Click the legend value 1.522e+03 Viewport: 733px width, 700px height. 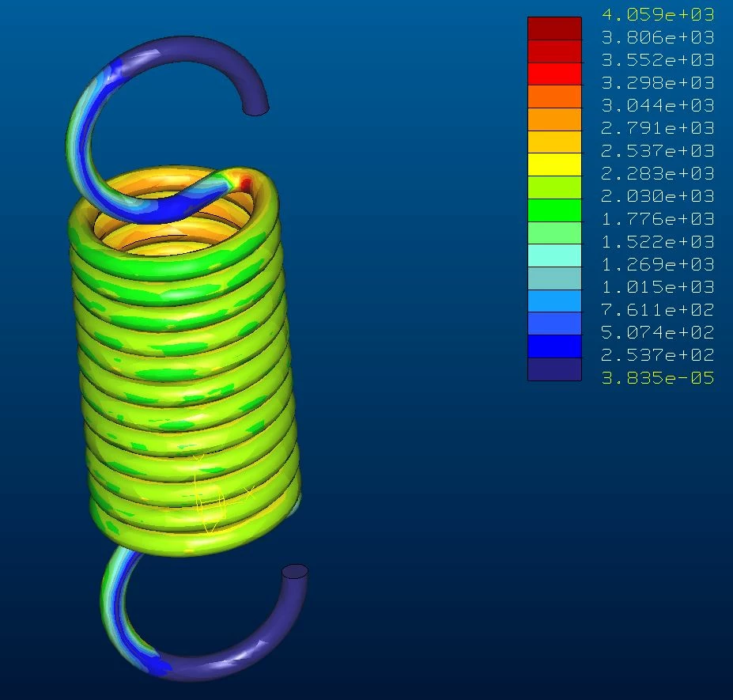click(658, 242)
